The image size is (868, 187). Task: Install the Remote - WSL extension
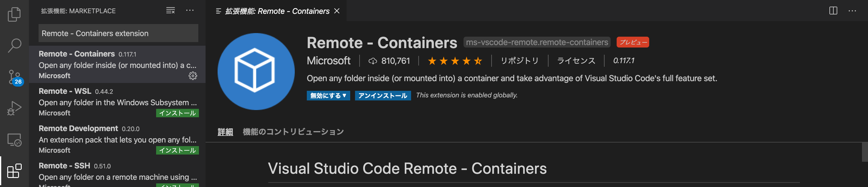point(178,113)
